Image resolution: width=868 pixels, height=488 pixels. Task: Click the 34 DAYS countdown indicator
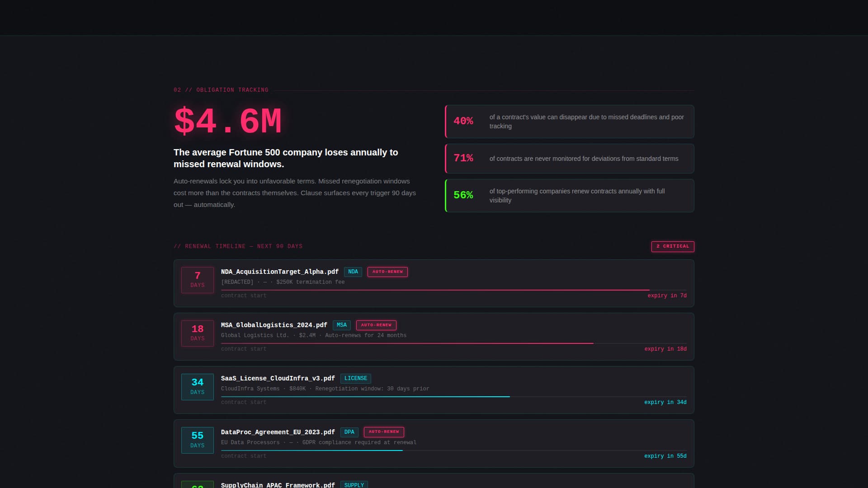tap(197, 387)
